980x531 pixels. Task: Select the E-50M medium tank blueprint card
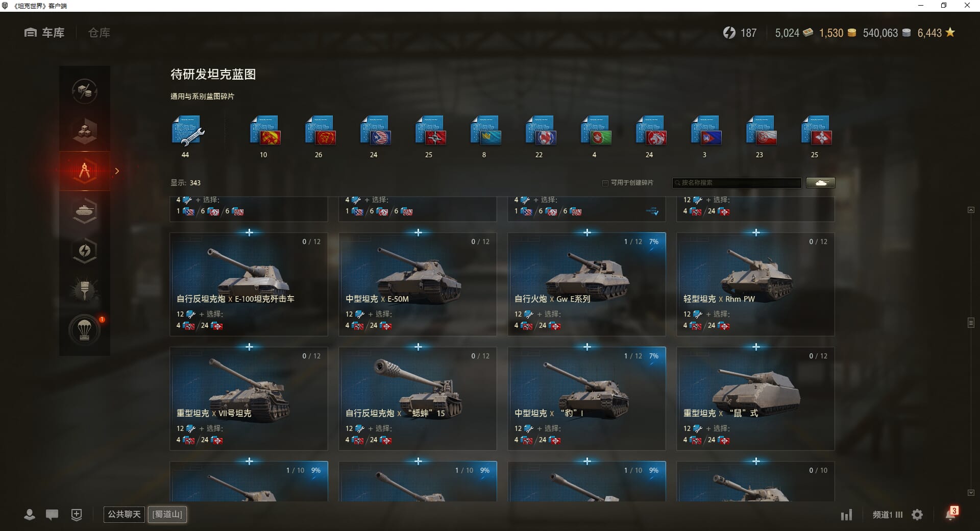pos(418,284)
